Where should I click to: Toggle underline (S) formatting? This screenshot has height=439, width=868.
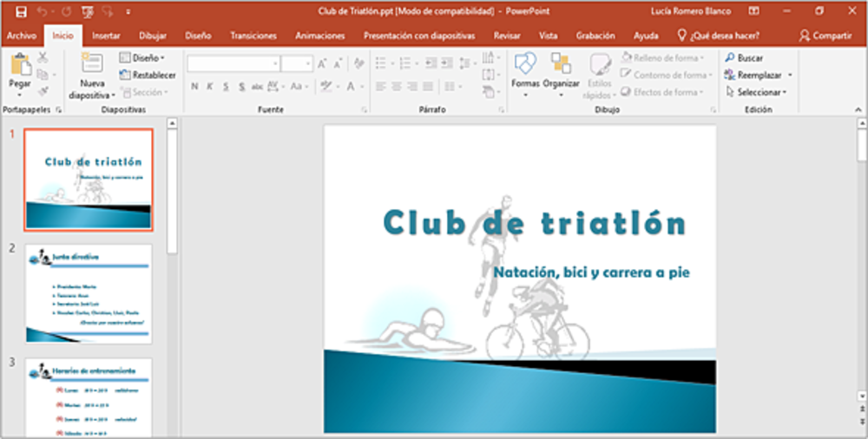click(x=227, y=87)
